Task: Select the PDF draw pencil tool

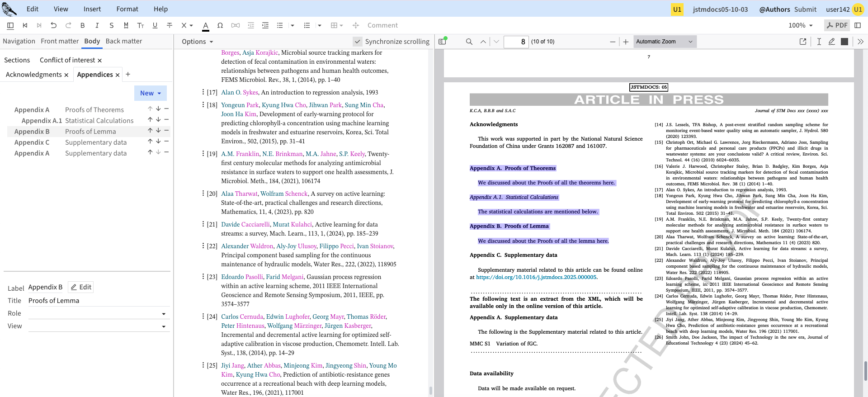Action: tap(831, 42)
